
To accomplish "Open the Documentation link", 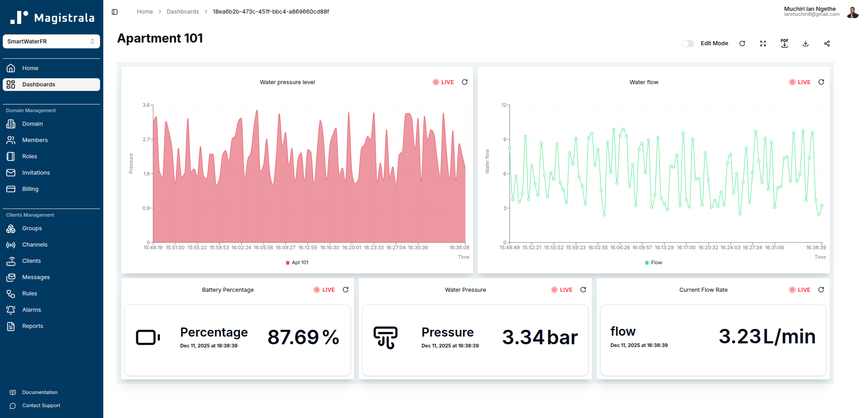I will pos(40,392).
